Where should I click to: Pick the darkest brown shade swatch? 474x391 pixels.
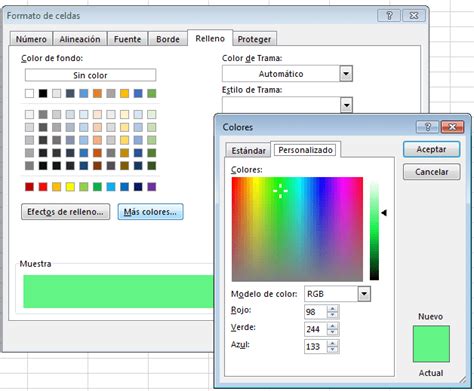97,166
